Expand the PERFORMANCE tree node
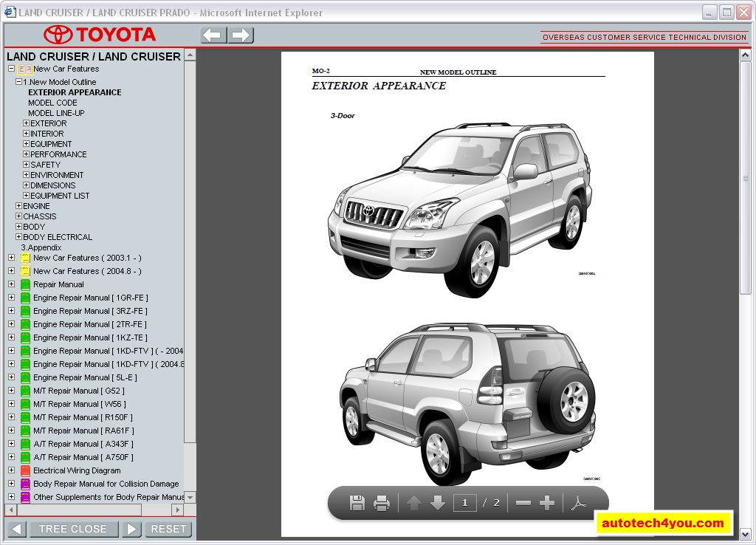This screenshot has width=756, height=545. 26,154
